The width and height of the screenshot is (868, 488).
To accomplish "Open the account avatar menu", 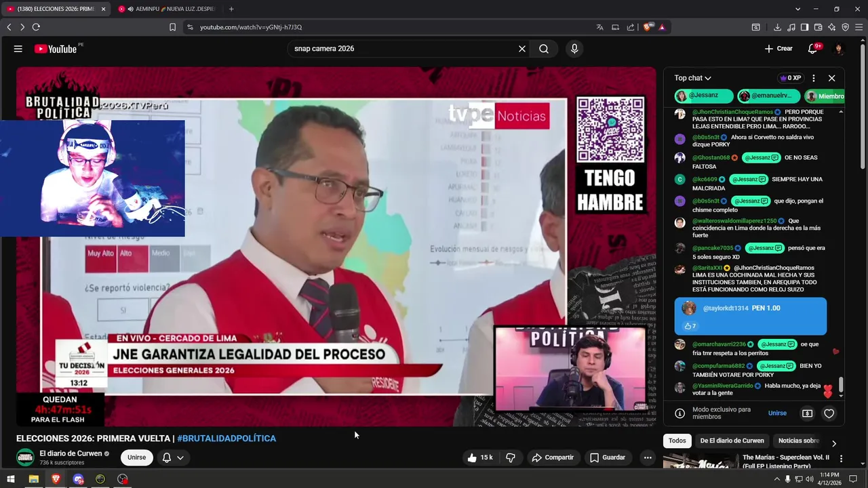I will point(839,49).
